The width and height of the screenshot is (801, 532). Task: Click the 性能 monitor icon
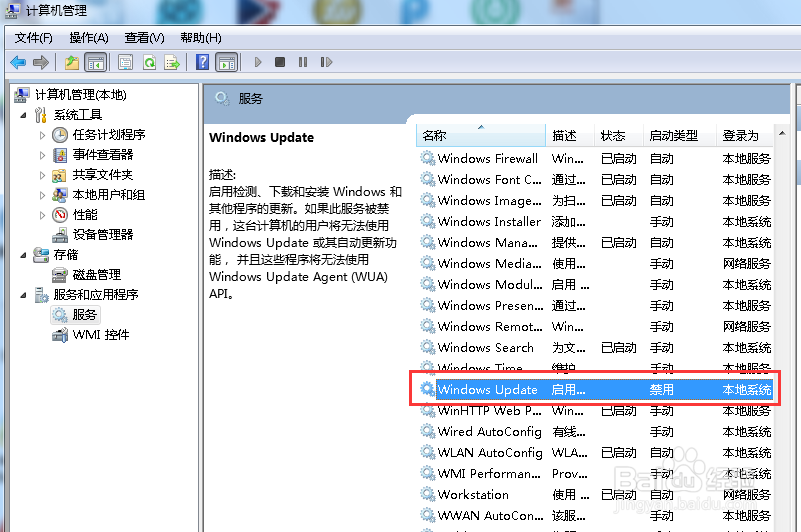tap(60, 215)
